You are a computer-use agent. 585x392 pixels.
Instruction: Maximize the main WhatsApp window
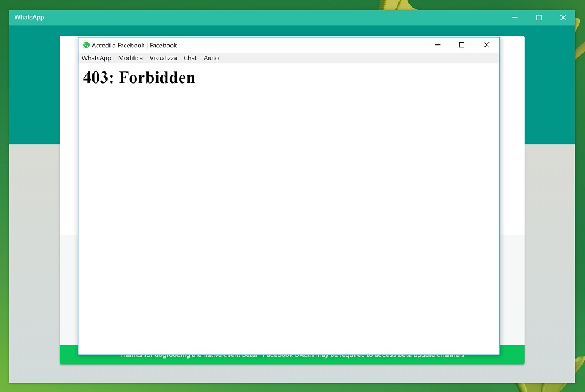click(539, 18)
